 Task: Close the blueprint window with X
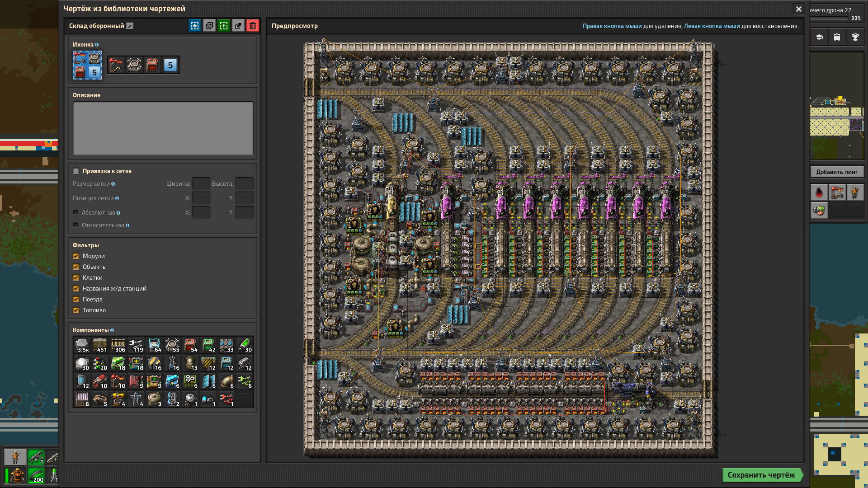799,9
